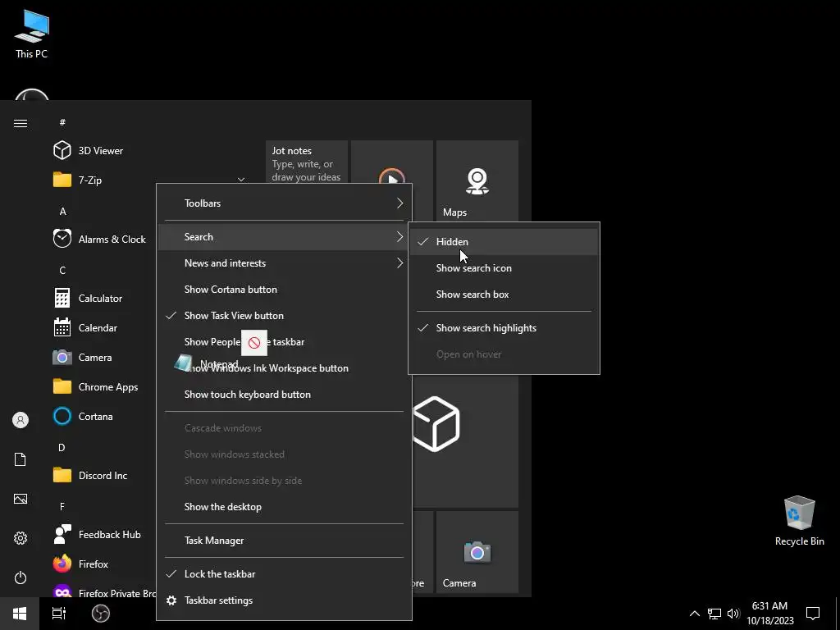Open Taskbar settings
The image size is (840, 630).
tap(285, 600)
